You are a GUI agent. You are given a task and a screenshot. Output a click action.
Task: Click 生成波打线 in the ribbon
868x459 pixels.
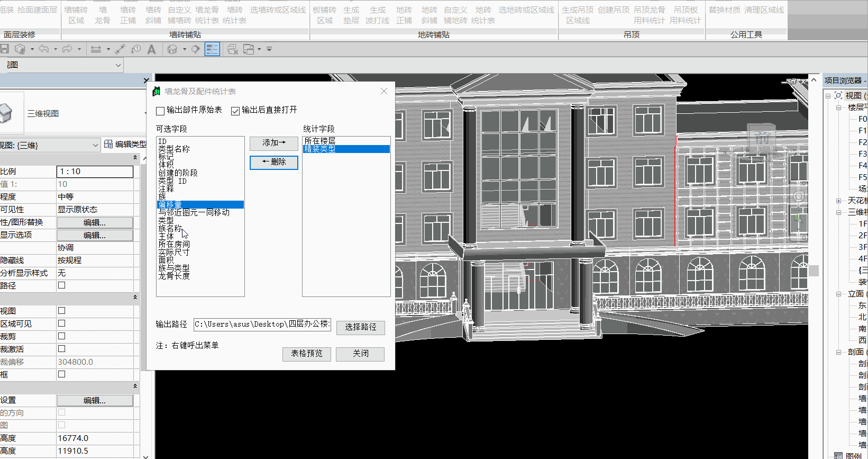pos(377,15)
